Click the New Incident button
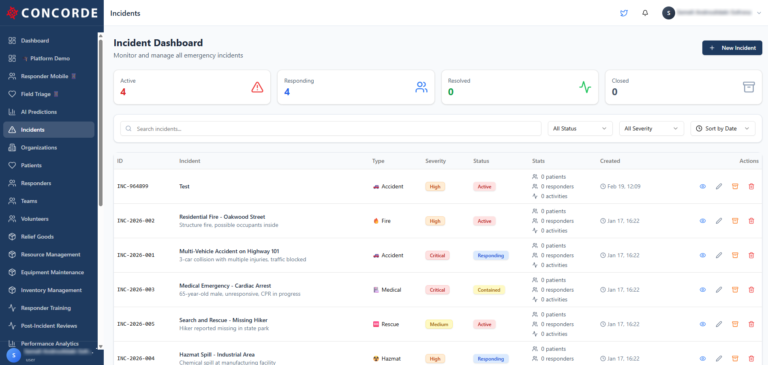The width and height of the screenshot is (768, 365). 732,48
